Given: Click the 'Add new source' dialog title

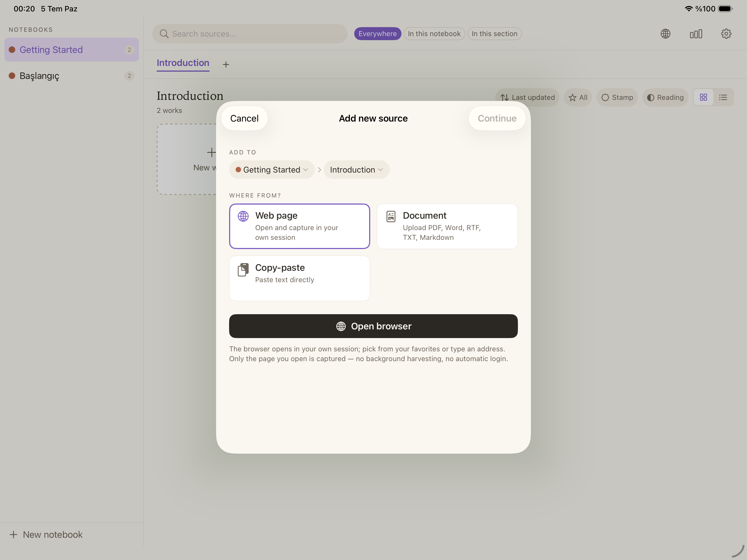Looking at the screenshot, I should (x=373, y=118).
